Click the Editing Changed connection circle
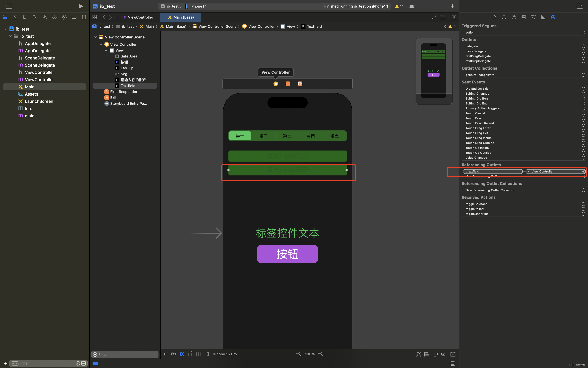This screenshot has width=588, height=368. pyautogui.click(x=583, y=93)
